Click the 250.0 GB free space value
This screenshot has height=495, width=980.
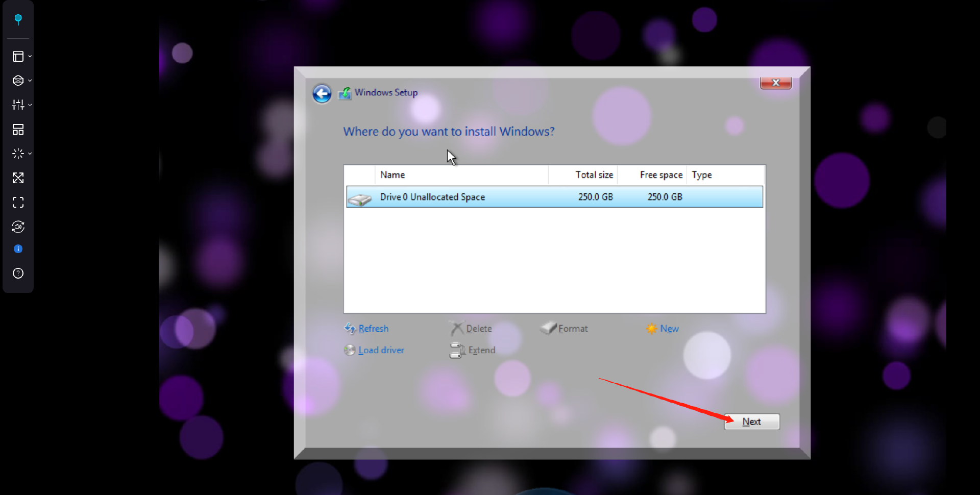665,197
